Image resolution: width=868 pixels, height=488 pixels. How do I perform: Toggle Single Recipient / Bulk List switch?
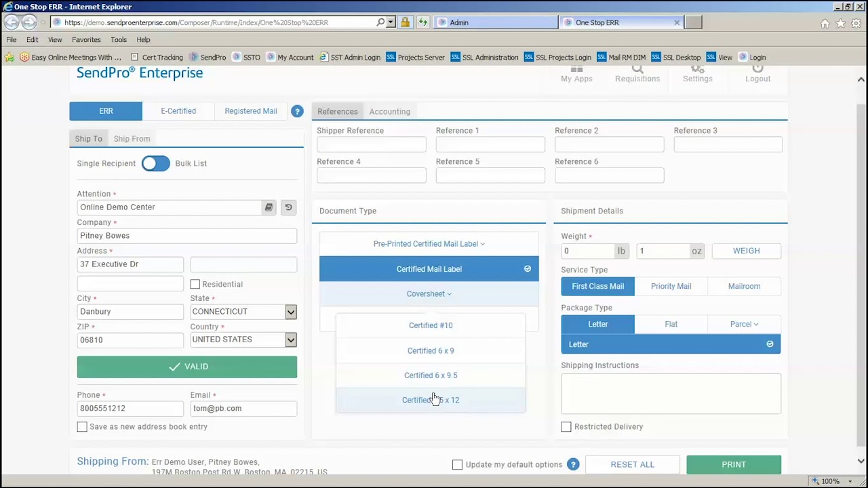coord(155,163)
